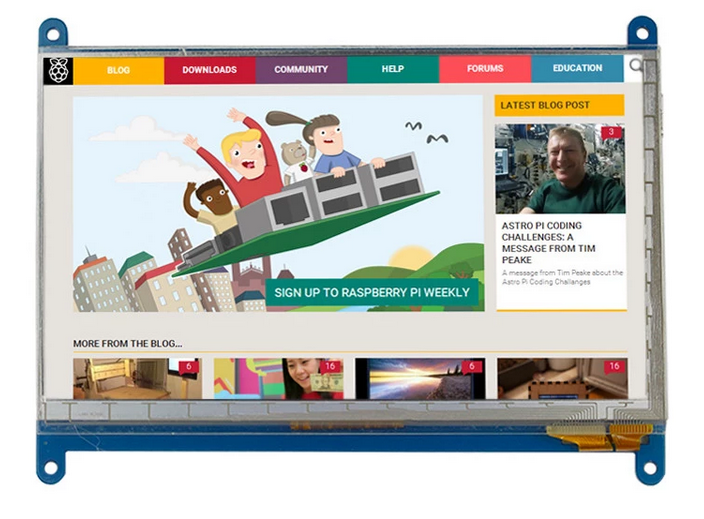Click 6 comments badge on sunset post

click(x=471, y=367)
